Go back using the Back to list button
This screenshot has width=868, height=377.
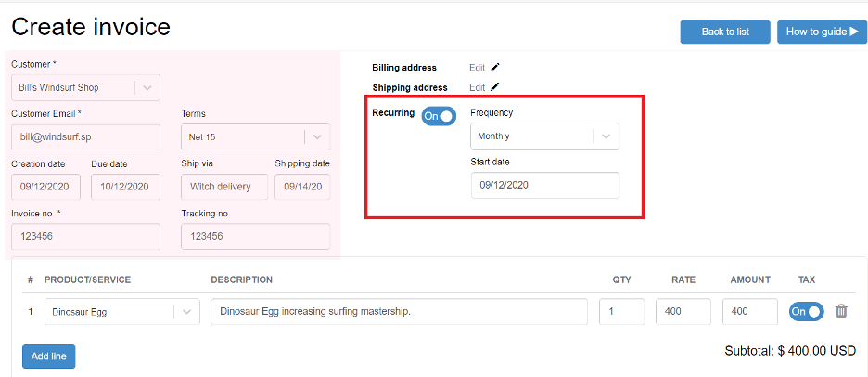pos(725,32)
